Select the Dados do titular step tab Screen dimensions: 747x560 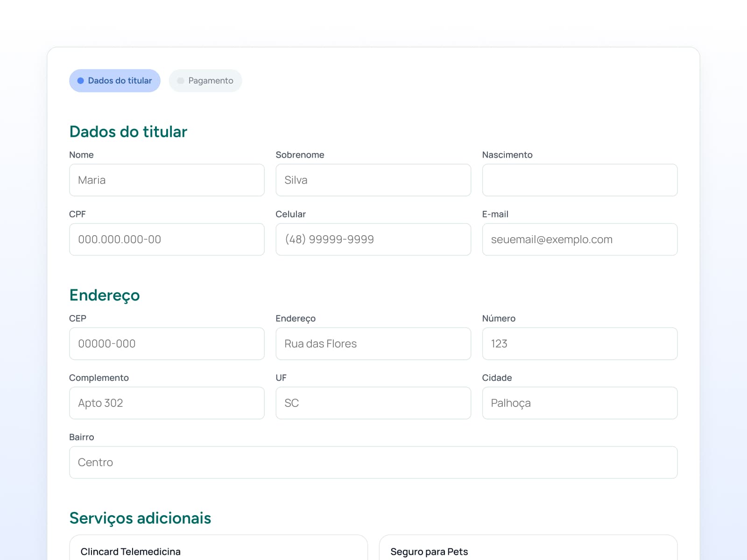pos(115,81)
